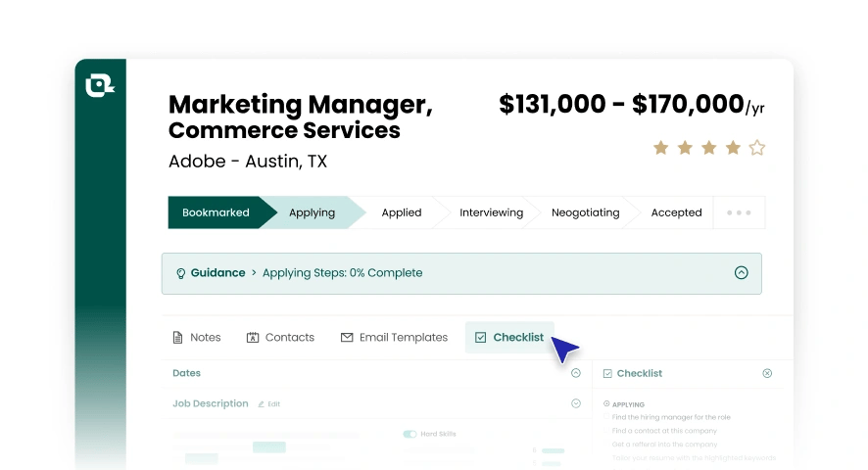Image resolution: width=868 pixels, height=470 pixels.
Task: Expand the Job Description section
Action: [x=576, y=403]
